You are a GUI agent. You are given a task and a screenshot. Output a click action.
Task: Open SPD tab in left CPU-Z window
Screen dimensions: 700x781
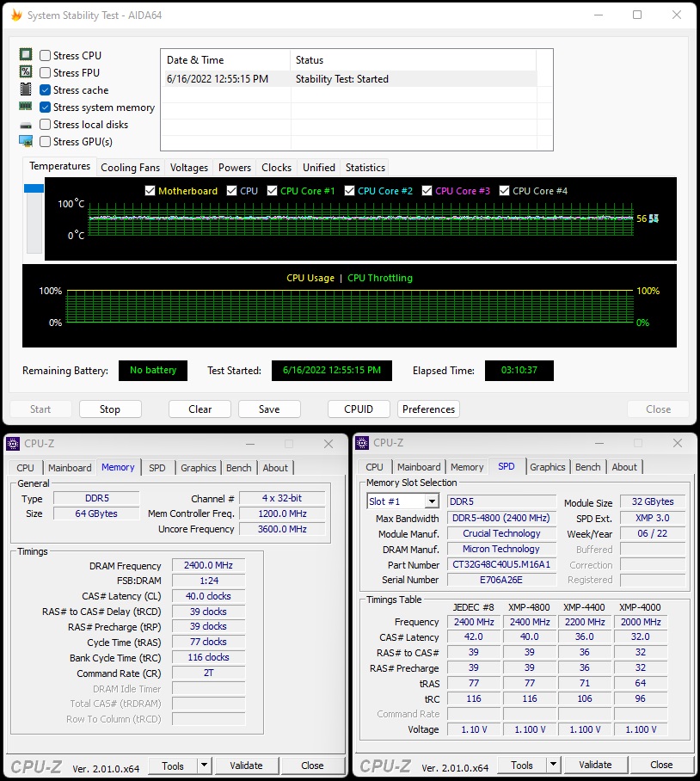157,468
